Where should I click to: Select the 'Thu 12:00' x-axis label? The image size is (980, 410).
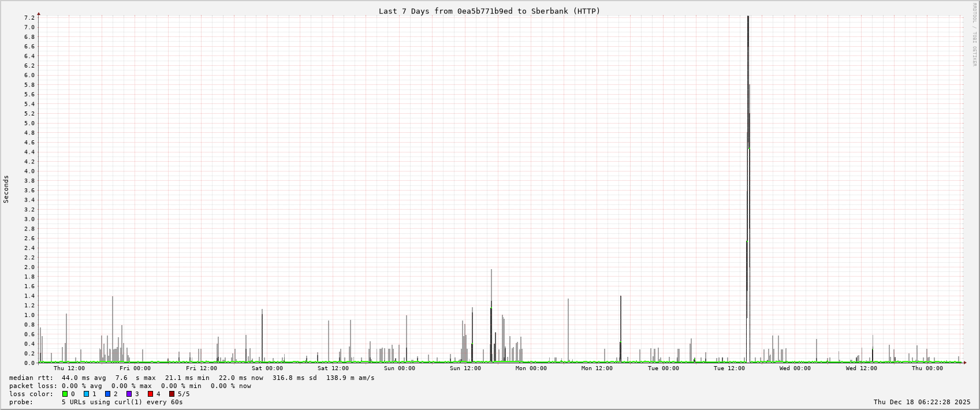pos(69,368)
